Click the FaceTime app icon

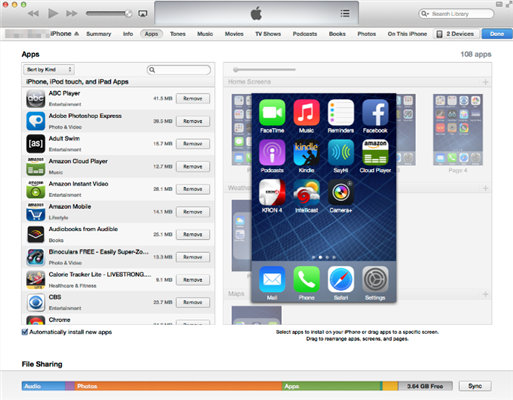(272, 113)
